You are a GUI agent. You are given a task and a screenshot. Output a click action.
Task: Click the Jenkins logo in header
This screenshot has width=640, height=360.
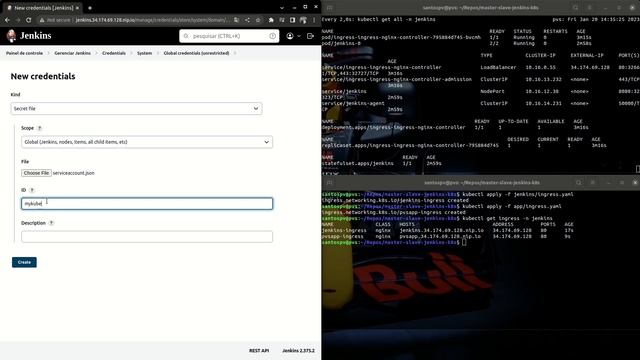(x=29, y=36)
